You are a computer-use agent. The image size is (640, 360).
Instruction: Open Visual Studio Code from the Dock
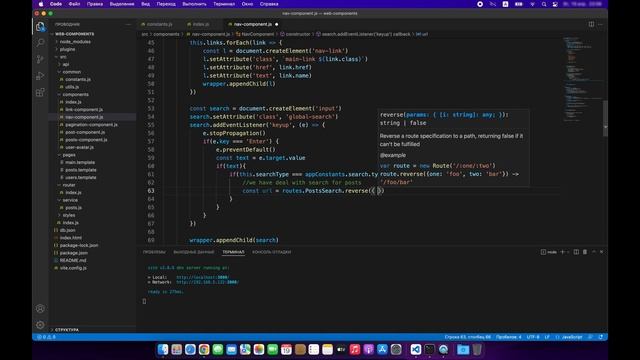tap(416, 349)
